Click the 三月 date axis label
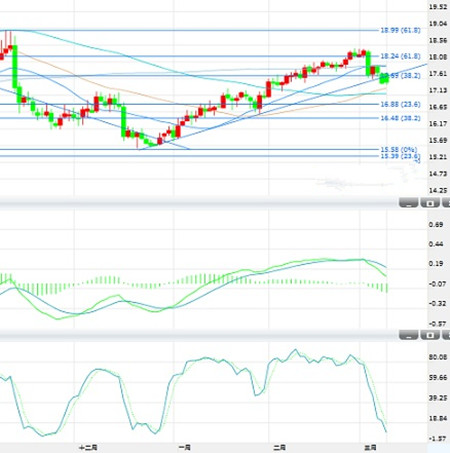The image size is (450, 453). tap(370, 447)
